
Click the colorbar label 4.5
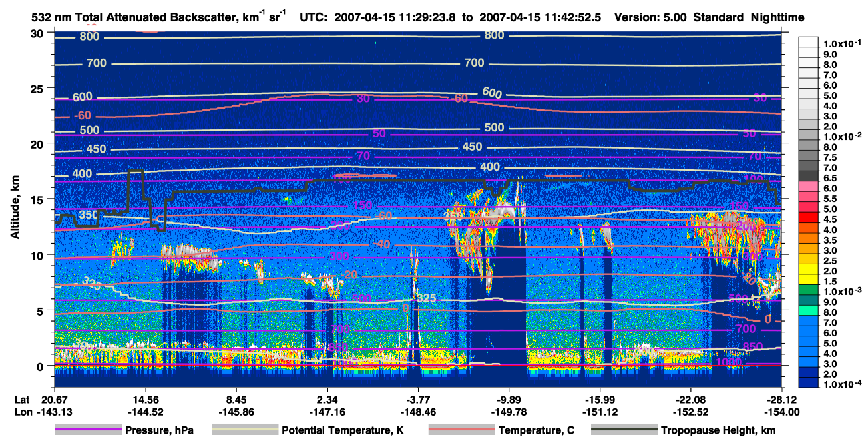[829, 219]
